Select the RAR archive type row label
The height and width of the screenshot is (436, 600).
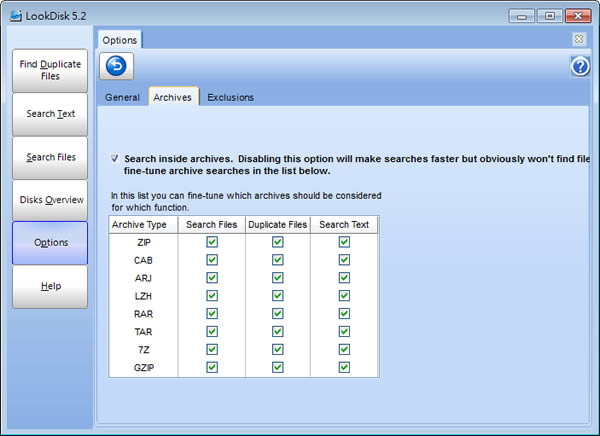[x=143, y=314]
